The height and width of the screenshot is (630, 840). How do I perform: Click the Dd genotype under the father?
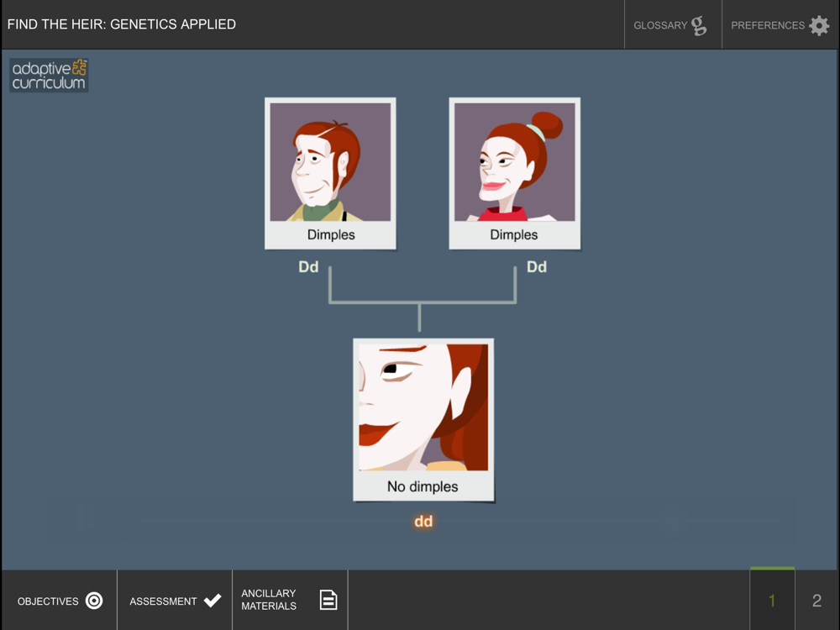(308, 267)
